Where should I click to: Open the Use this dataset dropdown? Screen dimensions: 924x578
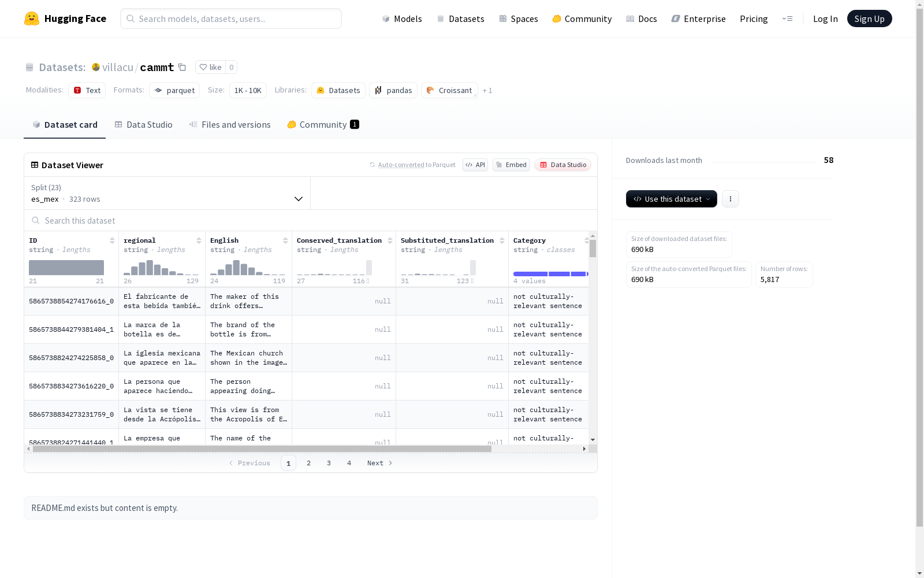[x=672, y=199]
